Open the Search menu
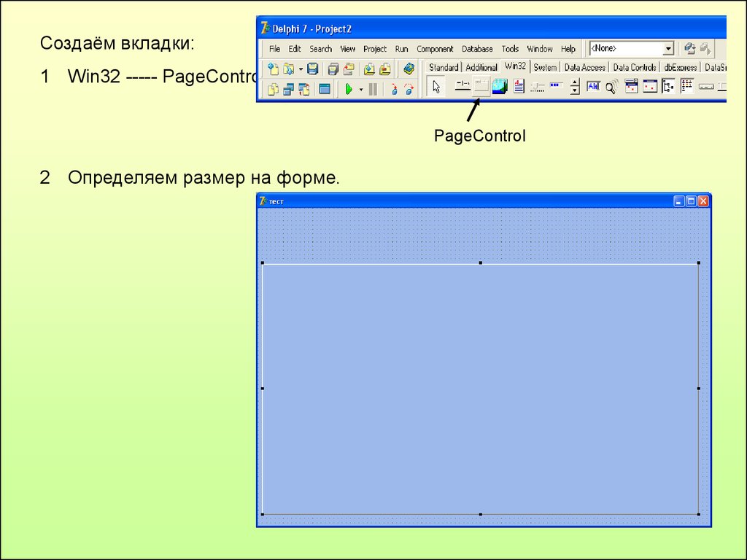The height and width of the screenshot is (560, 747). tap(321, 49)
